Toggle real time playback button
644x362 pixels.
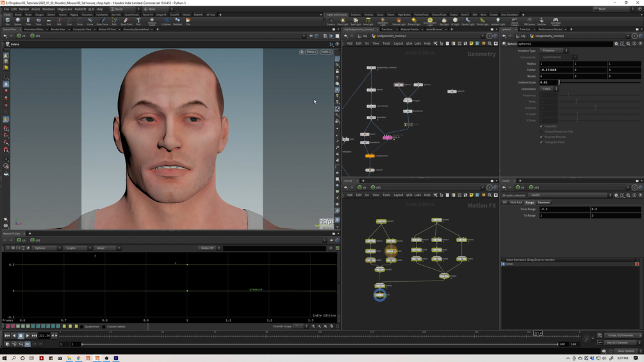[28, 344]
